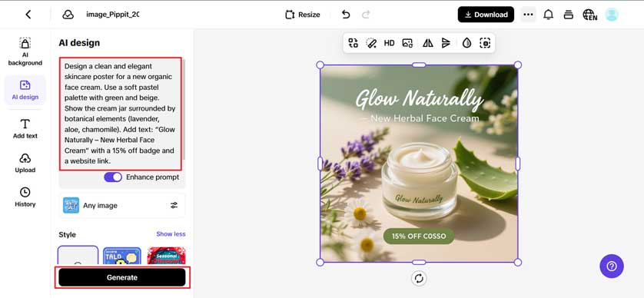Click the first icon in the floating toolbar
This screenshot has height=298, width=644.
click(354, 43)
